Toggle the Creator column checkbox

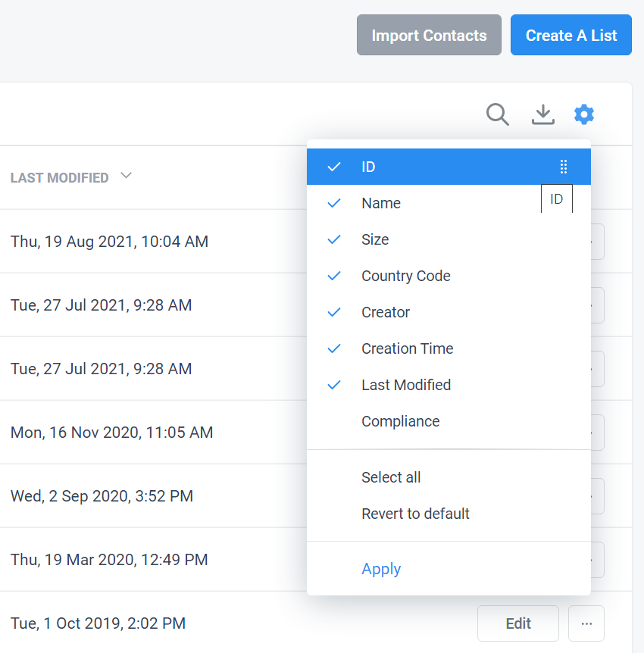tap(334, 312)
